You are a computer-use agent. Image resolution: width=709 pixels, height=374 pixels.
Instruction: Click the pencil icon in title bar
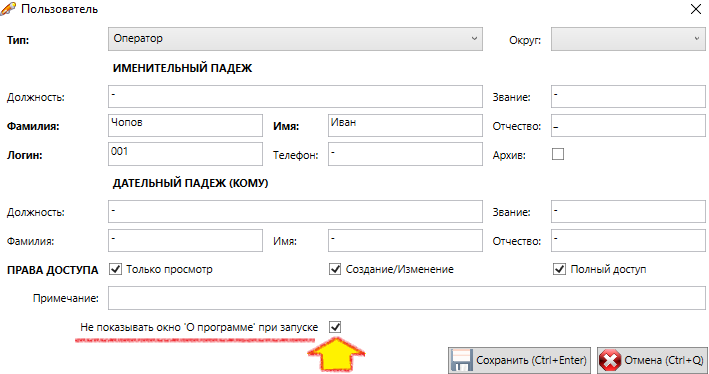[8, 9]
